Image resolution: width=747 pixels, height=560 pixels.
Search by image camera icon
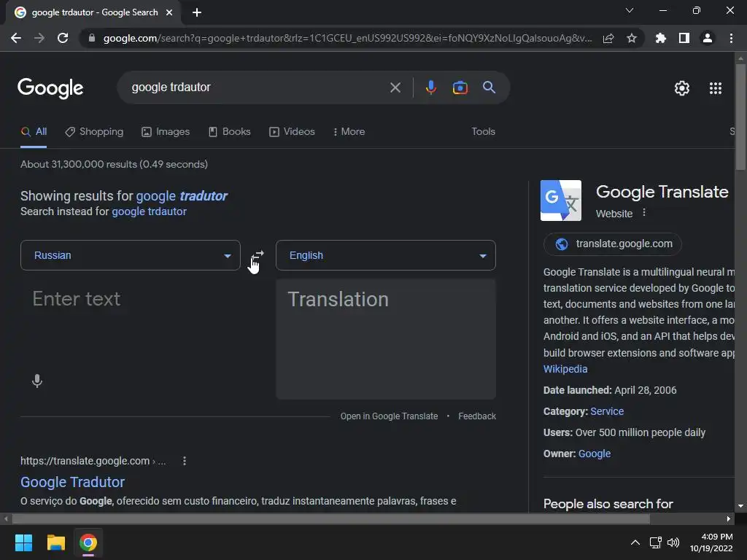pyautogui.click(x=460, y=87)
